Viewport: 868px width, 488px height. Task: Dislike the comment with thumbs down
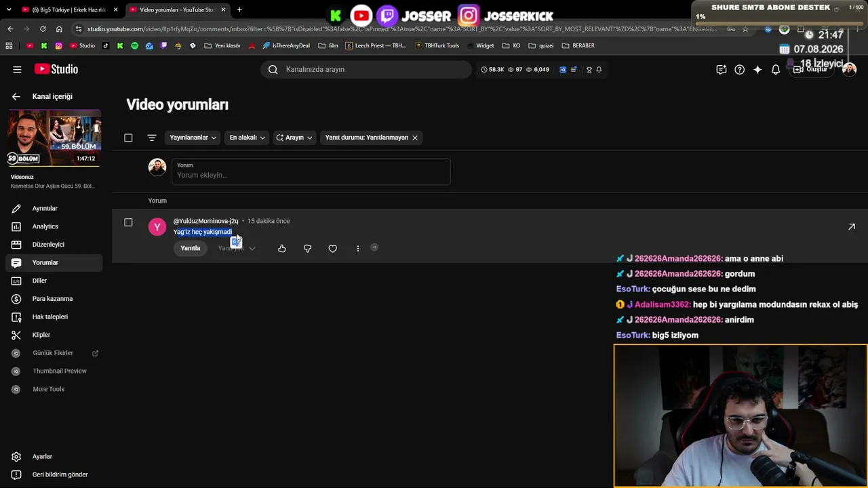coord(307,249)
